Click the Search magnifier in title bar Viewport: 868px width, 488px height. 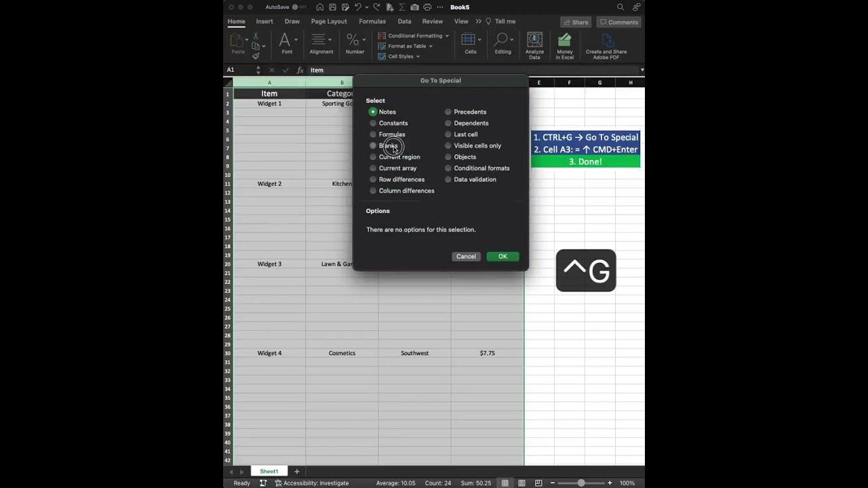point(620,7)
